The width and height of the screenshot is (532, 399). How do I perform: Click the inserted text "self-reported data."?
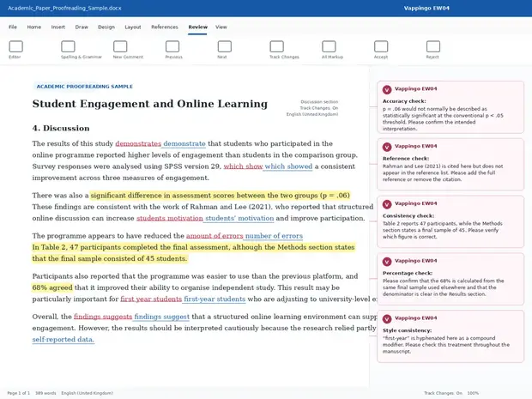[x=63, y=339]
